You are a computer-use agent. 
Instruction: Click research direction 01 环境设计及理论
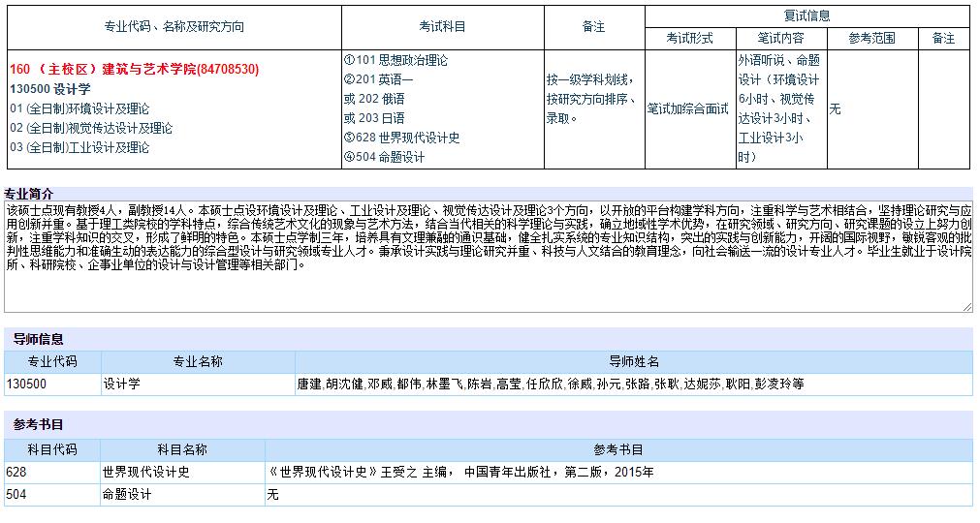pyautogui.click(x=79, y=108)
